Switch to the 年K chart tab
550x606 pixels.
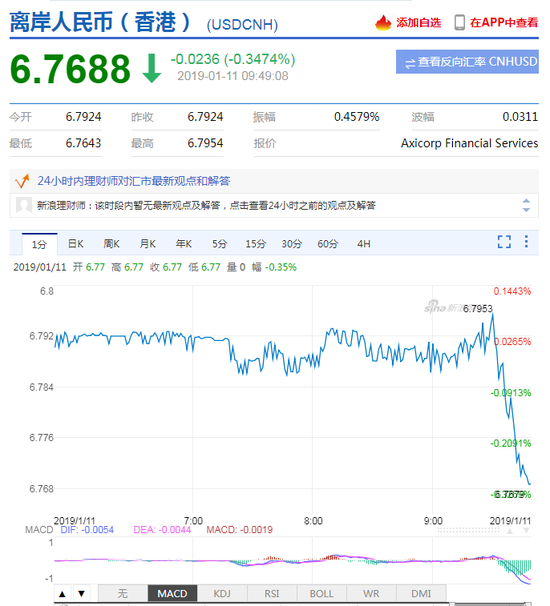(x=183, y=244)
